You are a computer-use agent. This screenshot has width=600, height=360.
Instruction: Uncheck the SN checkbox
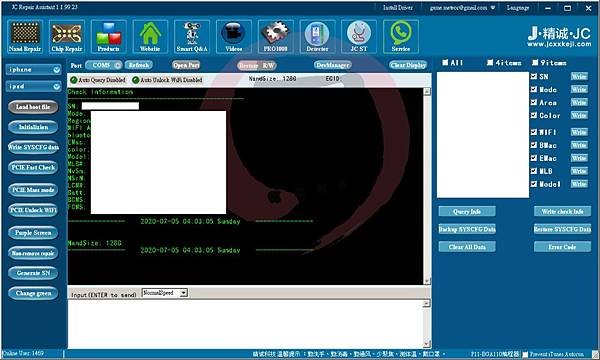point(534,76)
